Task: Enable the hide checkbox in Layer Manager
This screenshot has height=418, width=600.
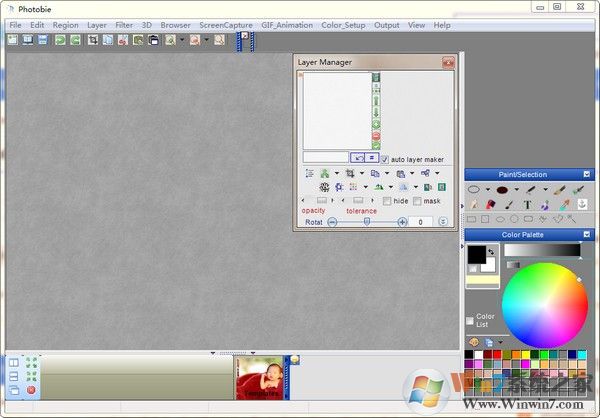Action: click(387, 201)
